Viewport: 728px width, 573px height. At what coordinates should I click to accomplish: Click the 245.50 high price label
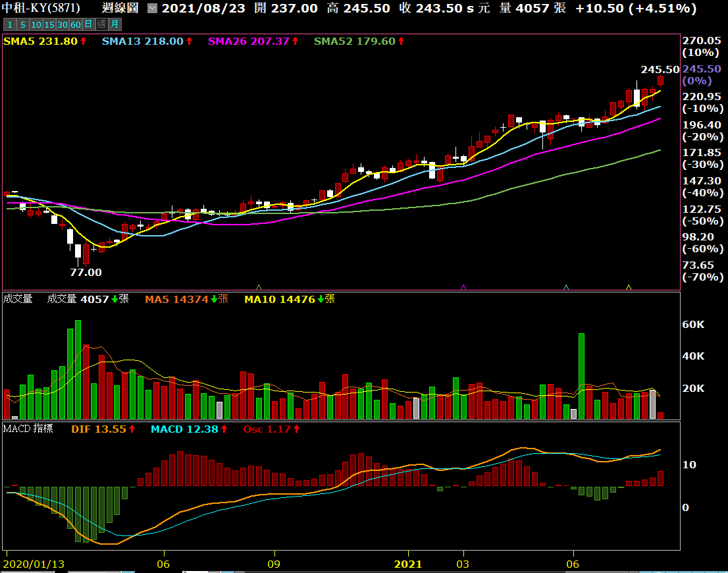[x=660, y=69]
